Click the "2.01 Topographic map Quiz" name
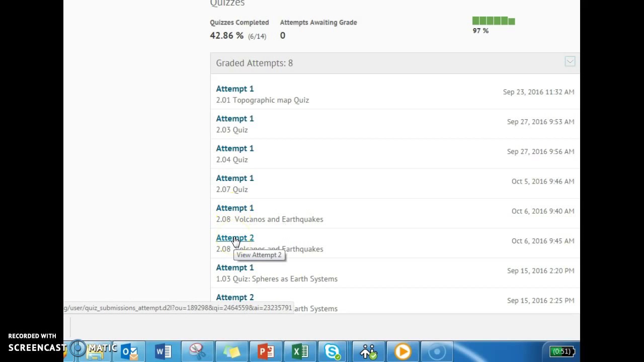The height and width of the screenshot is (362, 644). [x=263, y=100]
